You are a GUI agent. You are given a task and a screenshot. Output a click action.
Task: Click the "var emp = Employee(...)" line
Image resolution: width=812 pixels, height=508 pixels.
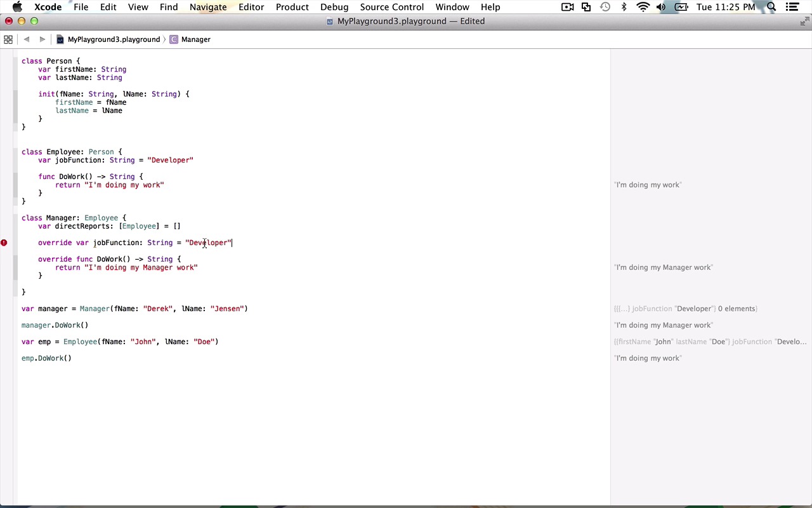pyautogui.click(x=120, y=342)
